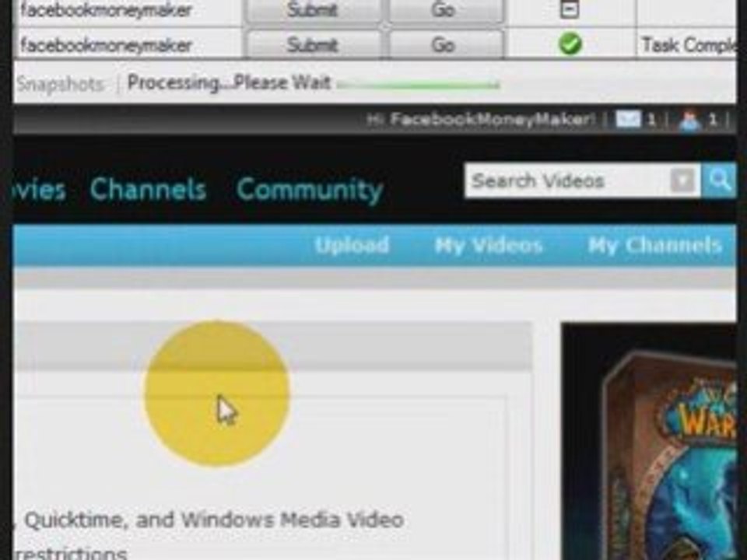Click Submit in the Task Complete row
Screen dimensions: 747x560
(313, 45)
